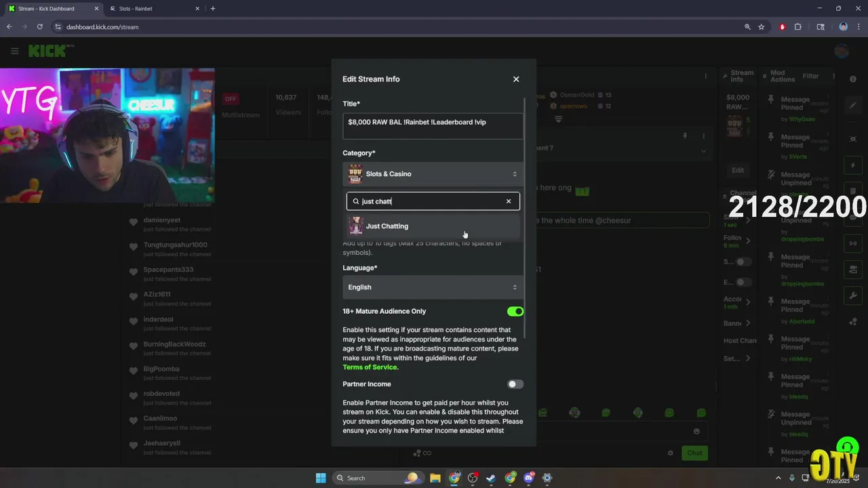Open the Windows Start menu

coord(321,478)
